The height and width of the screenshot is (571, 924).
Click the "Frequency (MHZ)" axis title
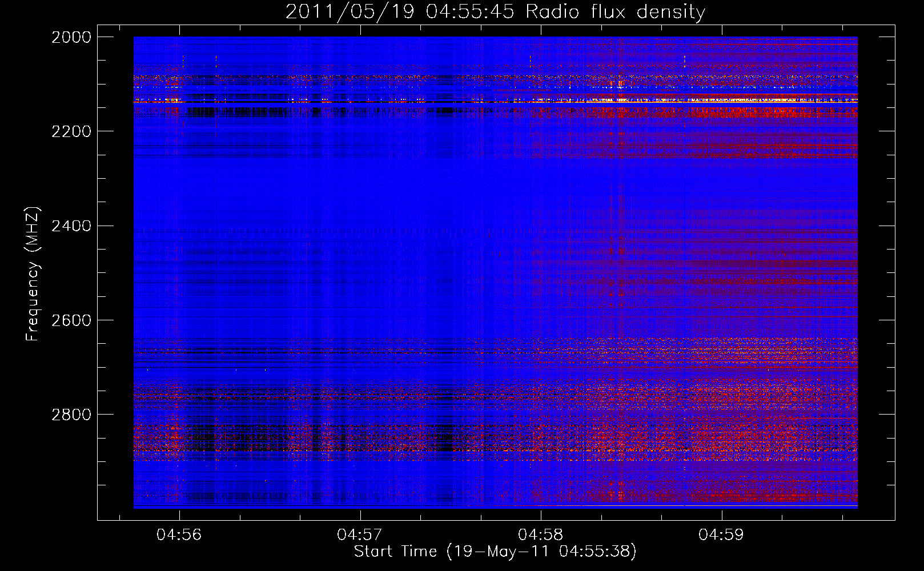[33, 274]
